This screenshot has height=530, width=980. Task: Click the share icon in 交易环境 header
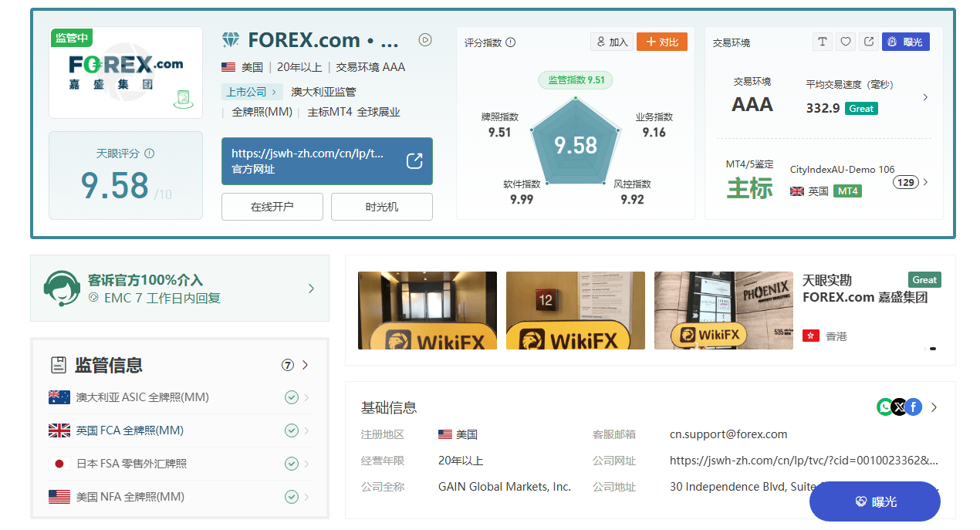point(869,42)
